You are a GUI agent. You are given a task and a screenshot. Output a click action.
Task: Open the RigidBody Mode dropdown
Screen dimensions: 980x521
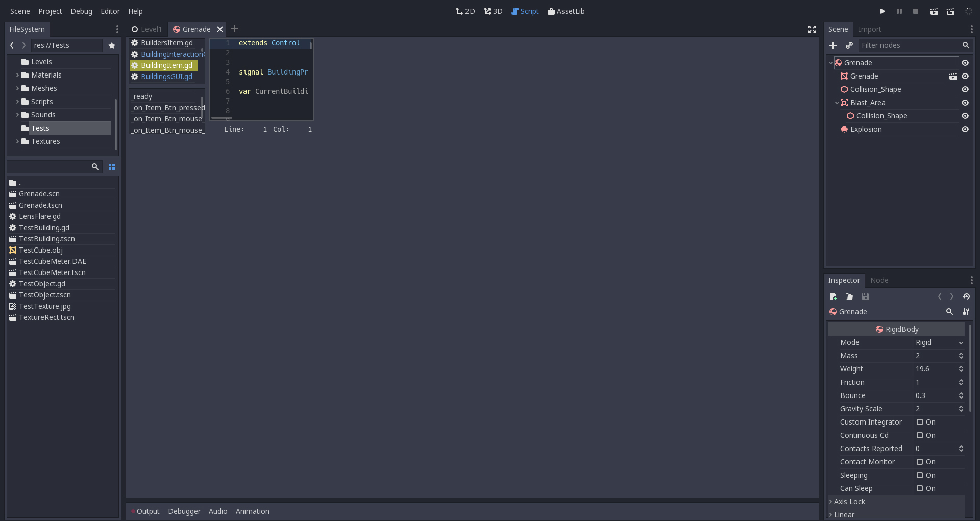coord(938,342)
